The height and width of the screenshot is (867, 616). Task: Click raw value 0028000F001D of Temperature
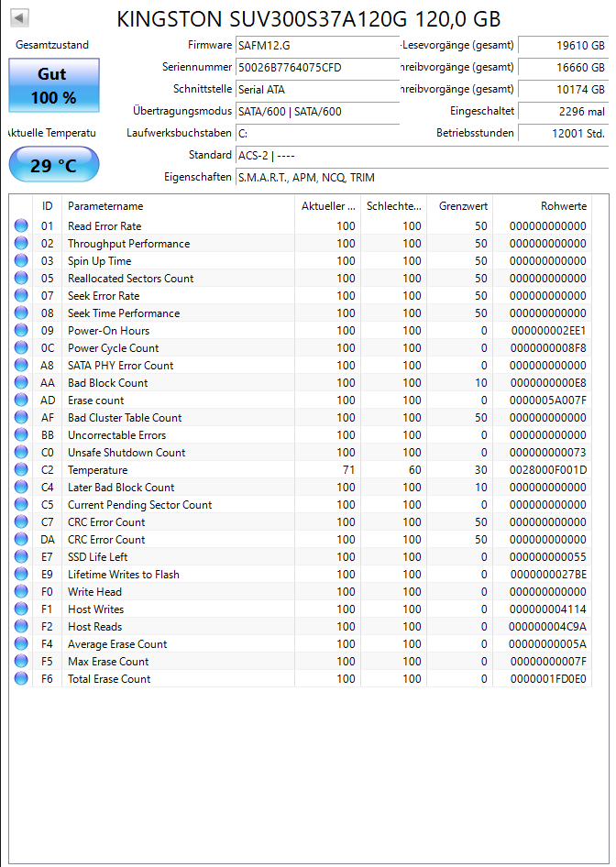tap(548, 470)
